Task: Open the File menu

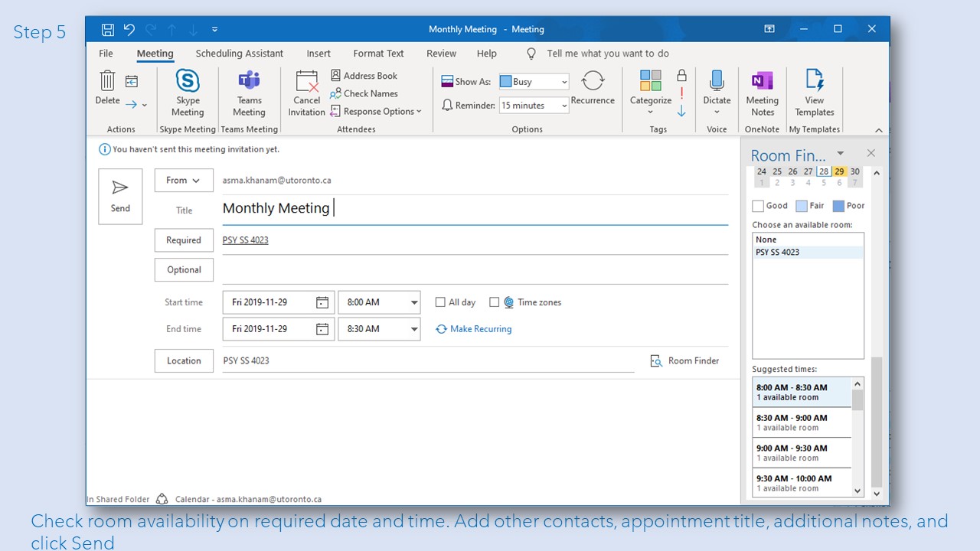Action: click(x=106, y=54)
